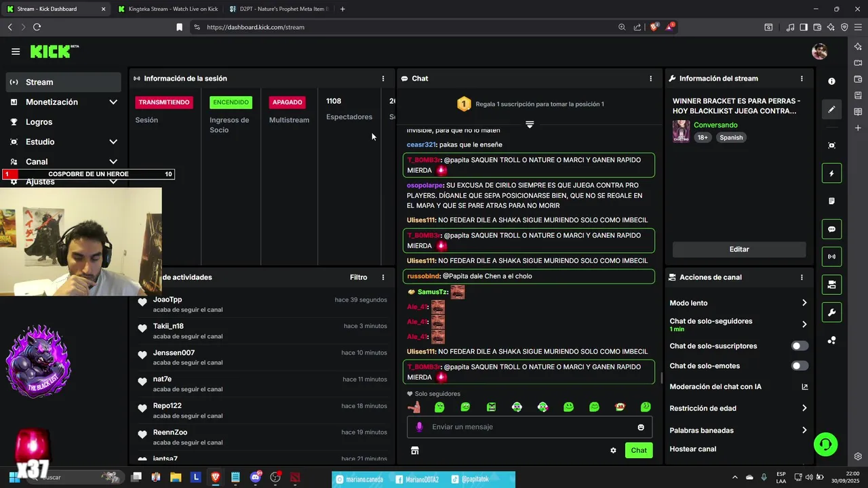
Task: Click the user profile avatar at top right
Action: click(820, 52)
